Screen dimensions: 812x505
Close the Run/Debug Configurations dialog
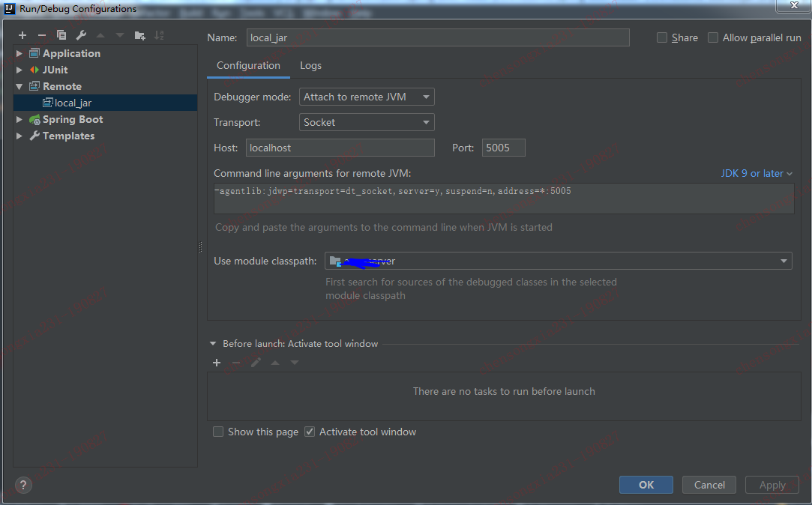(794, 6)
